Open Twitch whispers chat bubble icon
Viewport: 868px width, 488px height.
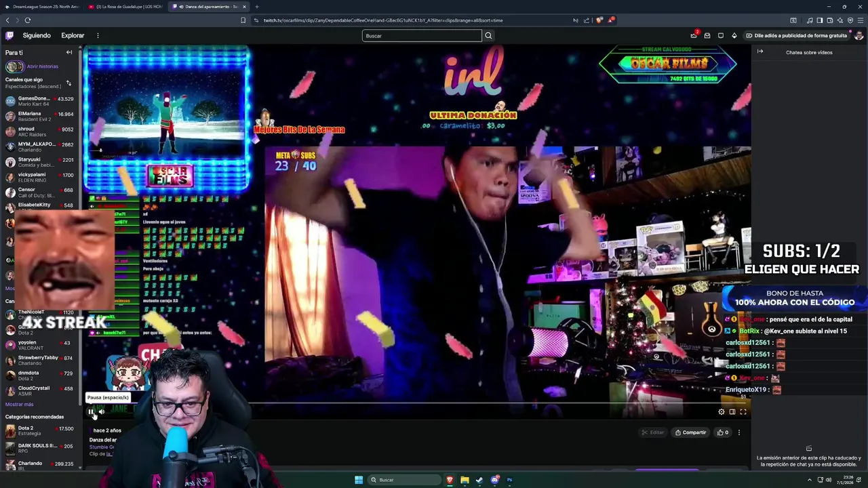coord(721,35)
